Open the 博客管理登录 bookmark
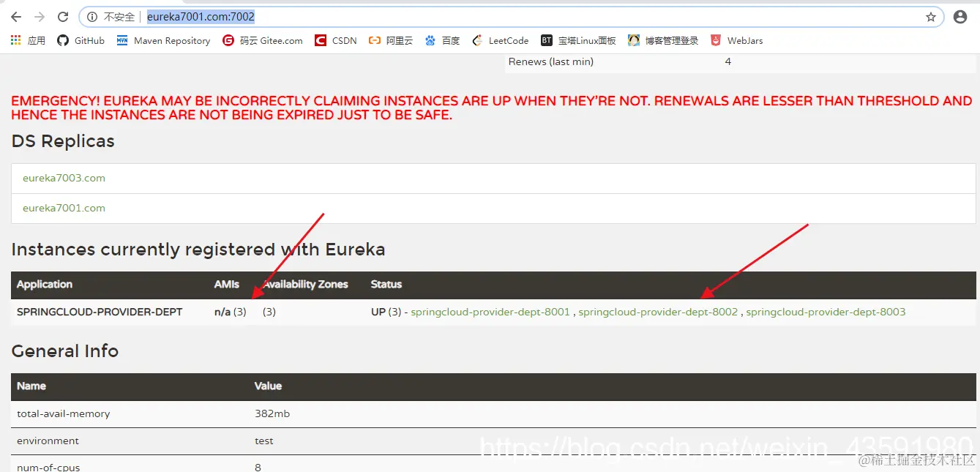The image size is (980, 472). [663, 40]
